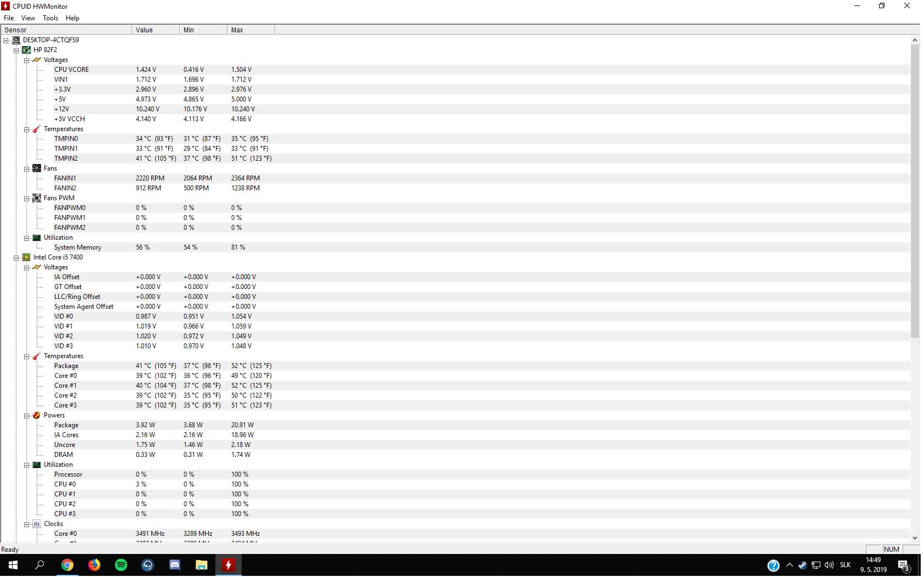Viewport: 924px width, 577px height.
Task: Collapse the HP 82F2 node
Action: [16, 50]
